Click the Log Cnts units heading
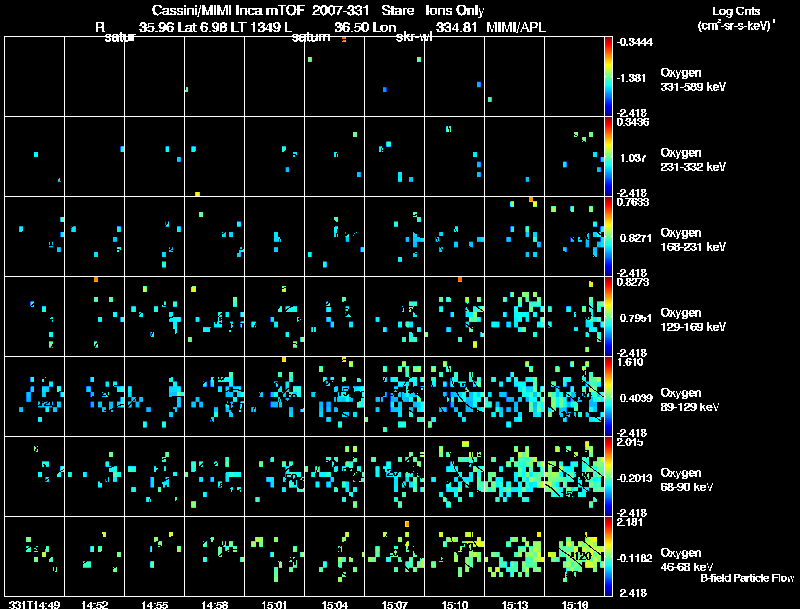This screenshot has height=609, width=800. 734,19
